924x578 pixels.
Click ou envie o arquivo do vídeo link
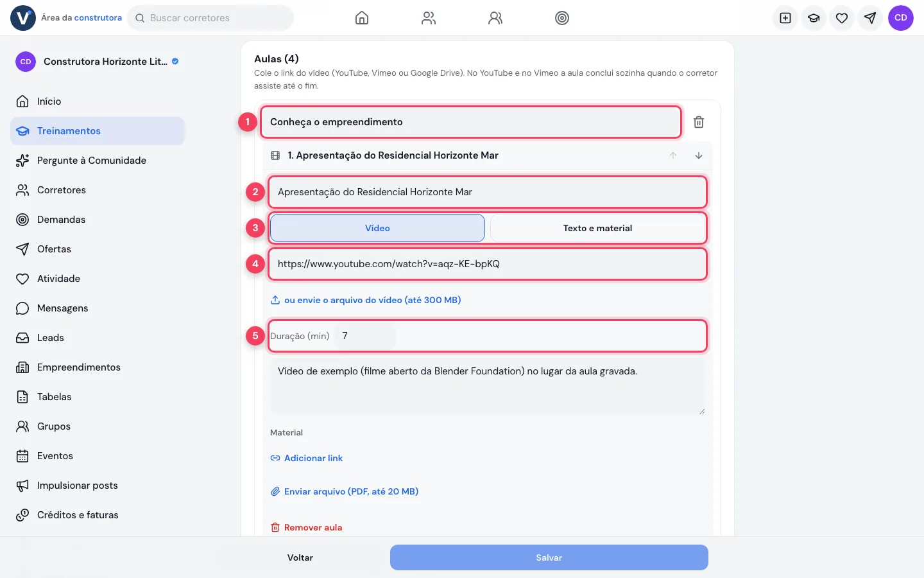click(366, 300)
